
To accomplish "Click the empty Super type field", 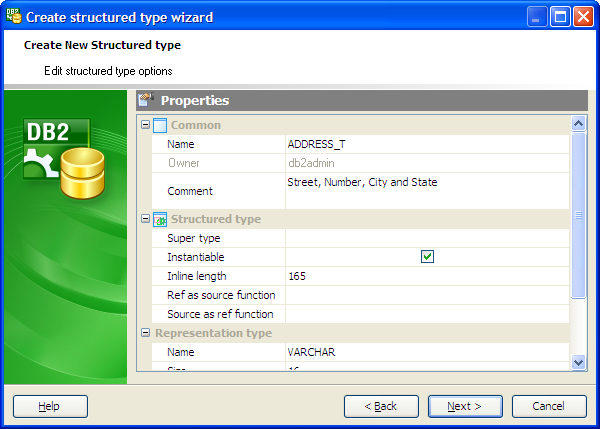I will (427, 238).
